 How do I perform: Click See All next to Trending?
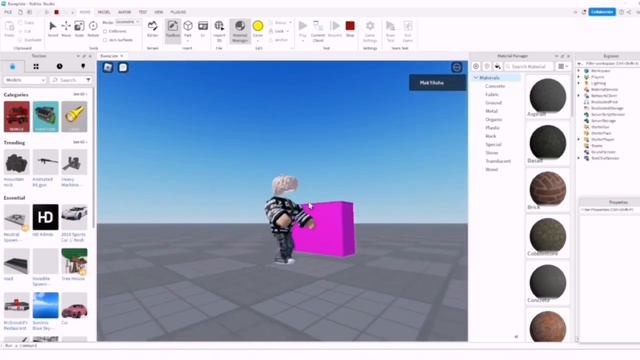coord(80,142)
